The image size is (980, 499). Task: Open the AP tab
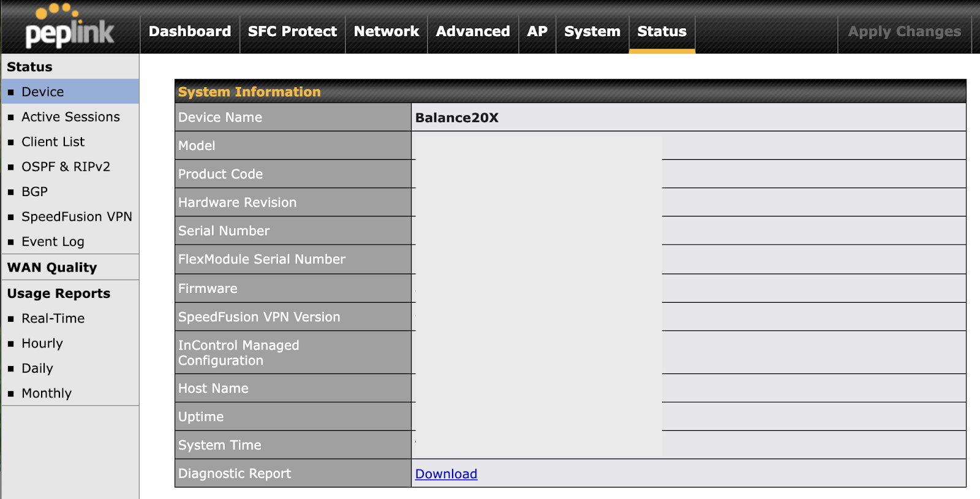tap(537, 31)
